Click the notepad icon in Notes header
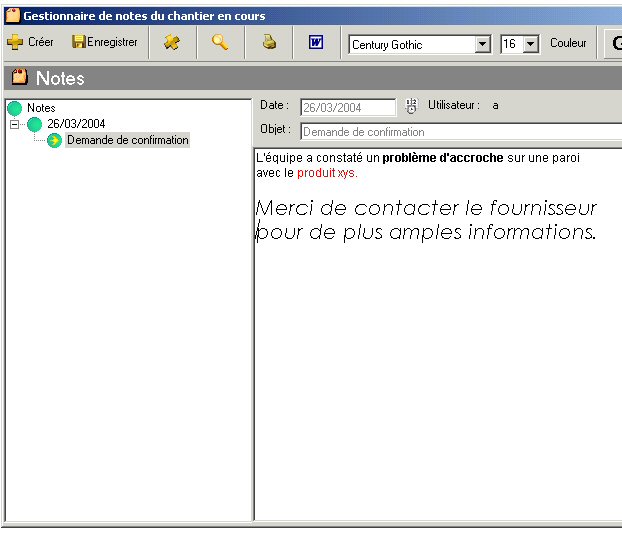 click(19, 77)
